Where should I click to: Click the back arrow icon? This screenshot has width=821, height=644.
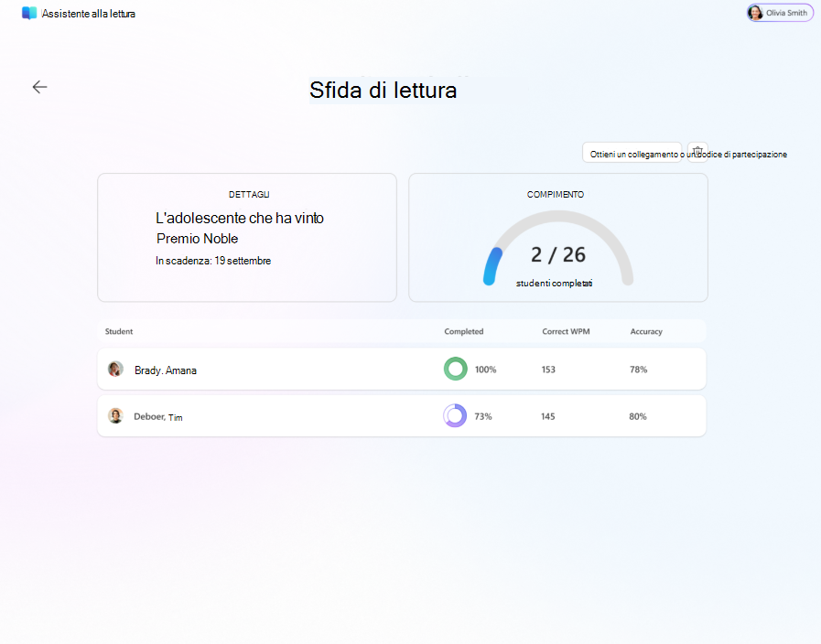pos(39,87)
